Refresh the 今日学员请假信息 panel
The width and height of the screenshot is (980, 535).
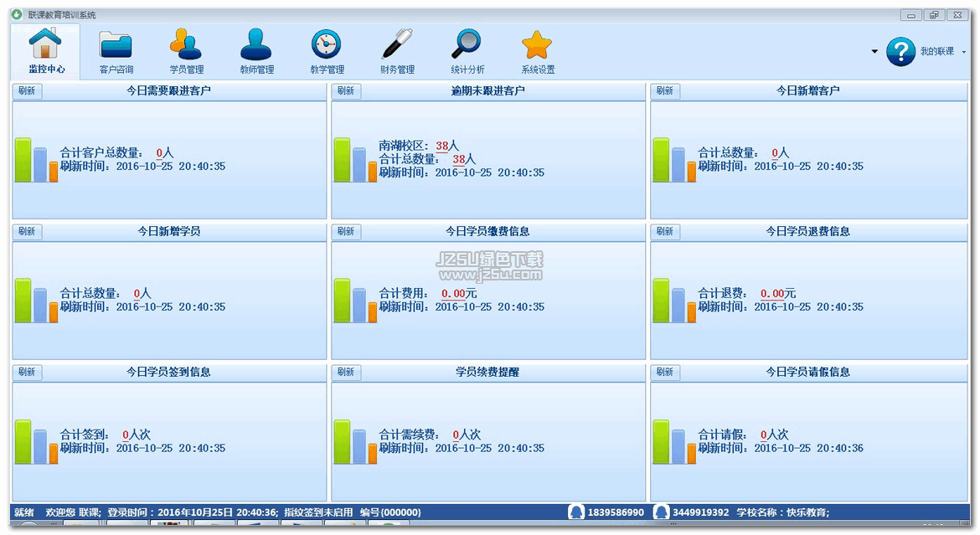(x=664, y=373)
